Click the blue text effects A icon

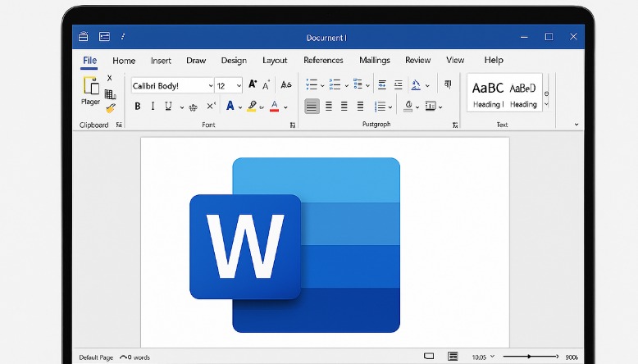(x=230, y=106)
